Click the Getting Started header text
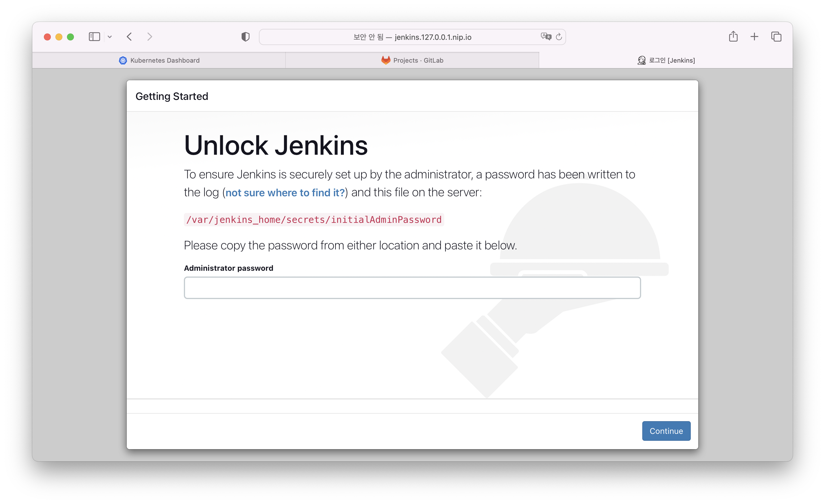825x504 pixels. pyautogui.click(x=172, y=96)
